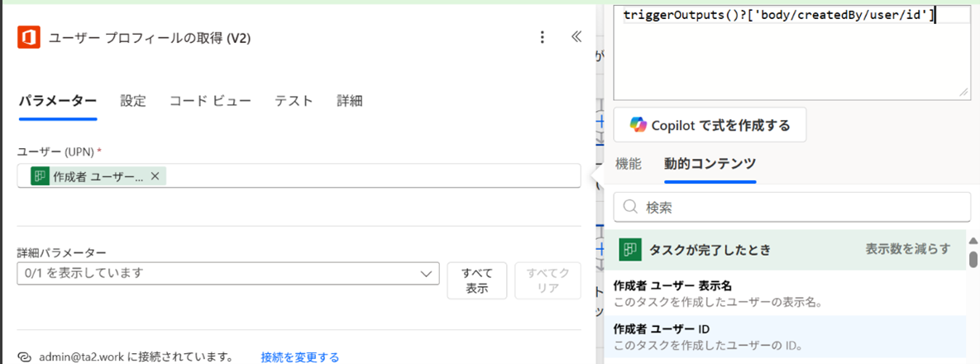
Task: Click the Office 365 action icon in header
Action: (29, 37)
